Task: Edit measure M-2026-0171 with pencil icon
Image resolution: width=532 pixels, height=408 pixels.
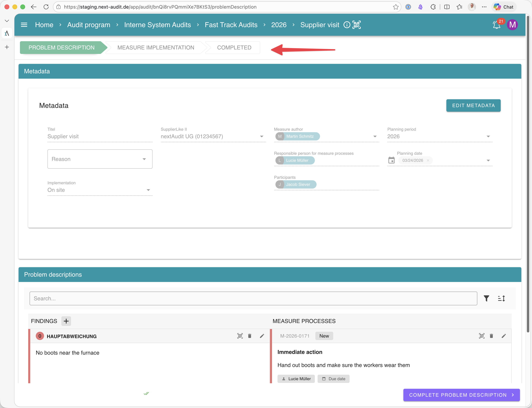Action: click(x=504, y=336)
